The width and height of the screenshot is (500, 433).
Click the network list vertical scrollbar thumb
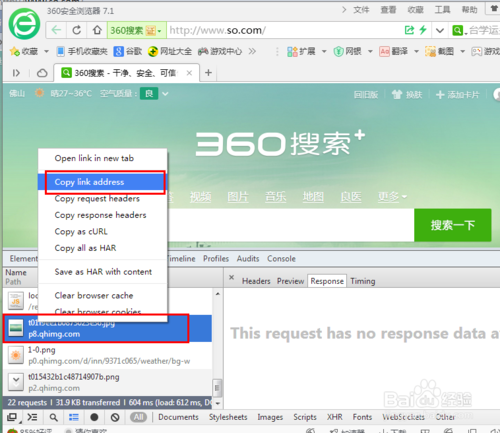[217, 388]
